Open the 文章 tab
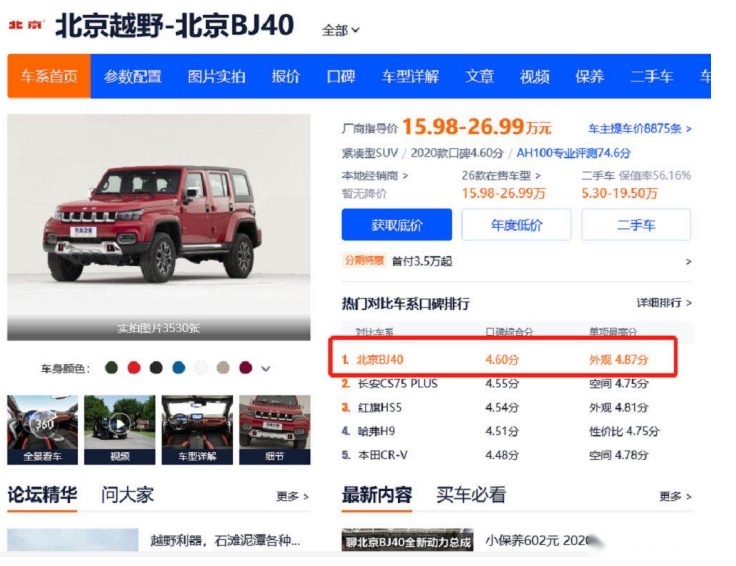736x566 pixels. [479, 76]
